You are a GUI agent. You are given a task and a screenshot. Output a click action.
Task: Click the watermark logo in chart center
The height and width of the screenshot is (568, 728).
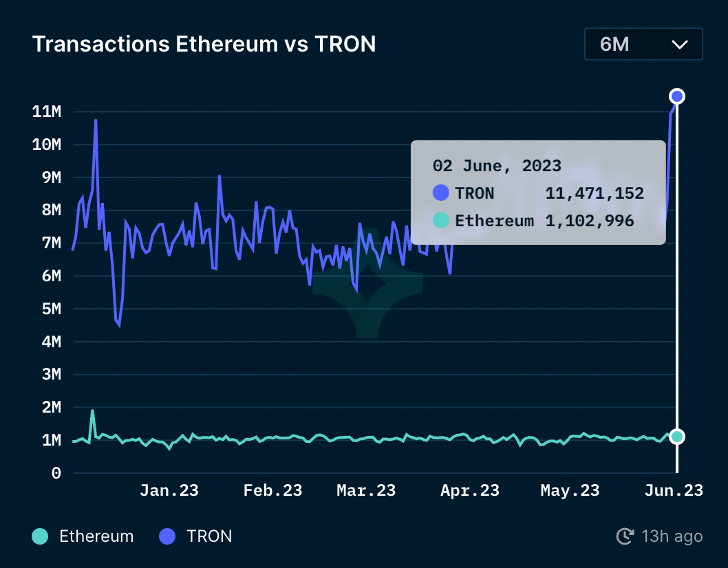pyautogui.click(x=367, y=283)
